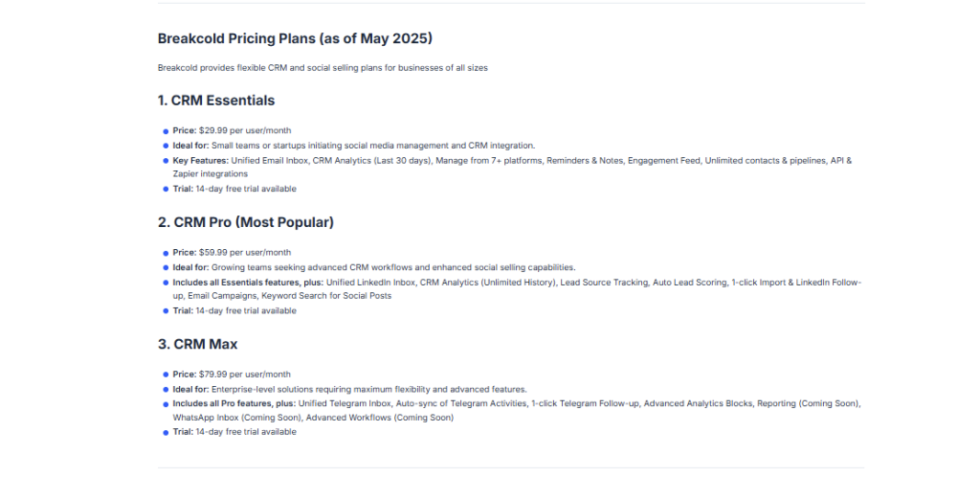This screenshot has width=980, height=477.
Task: Click the blue bullet beside $29.99 price
Action: [x=166, y=131]
